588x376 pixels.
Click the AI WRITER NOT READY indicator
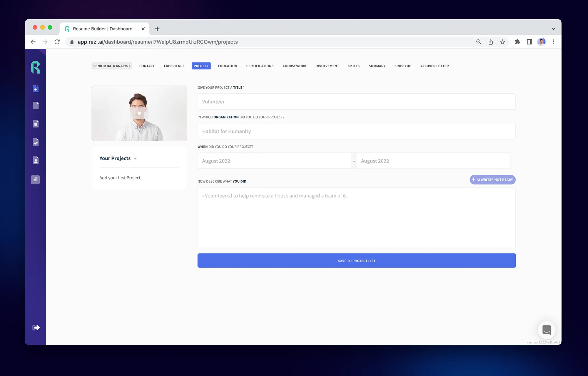(492, 179)
